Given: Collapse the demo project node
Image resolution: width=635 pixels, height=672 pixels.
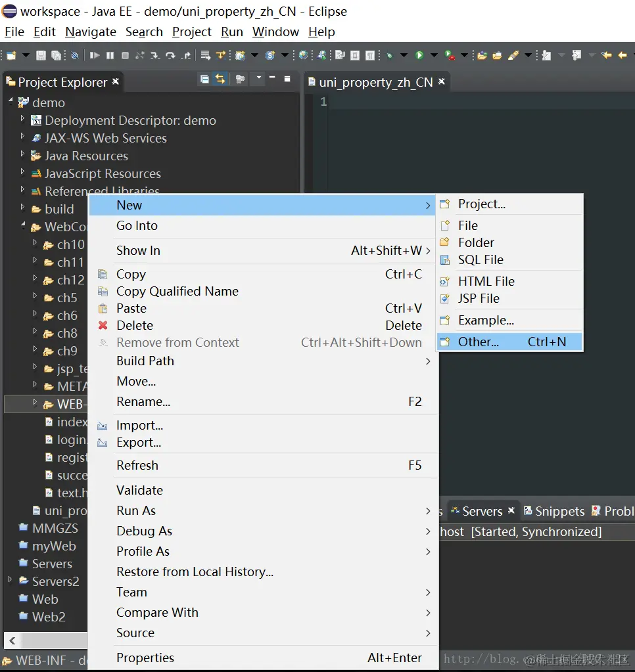Looking at the screenshot, I should 11,101.
